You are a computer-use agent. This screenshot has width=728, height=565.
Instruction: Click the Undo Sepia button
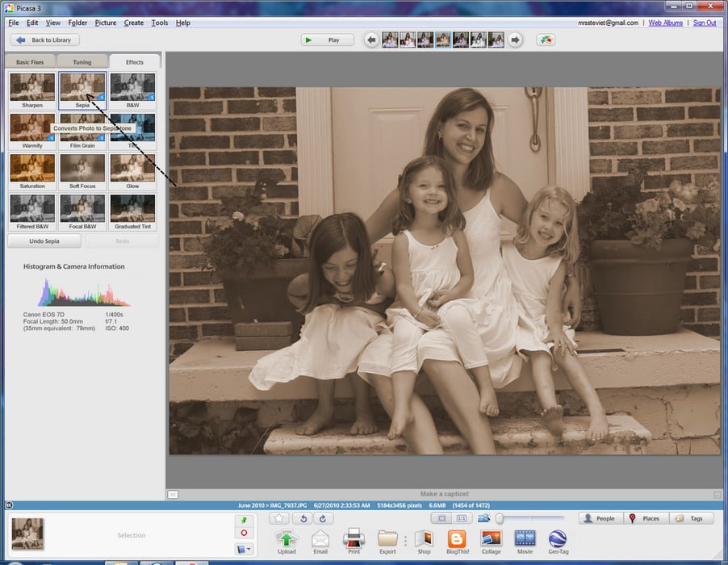(x=44, y=241)
